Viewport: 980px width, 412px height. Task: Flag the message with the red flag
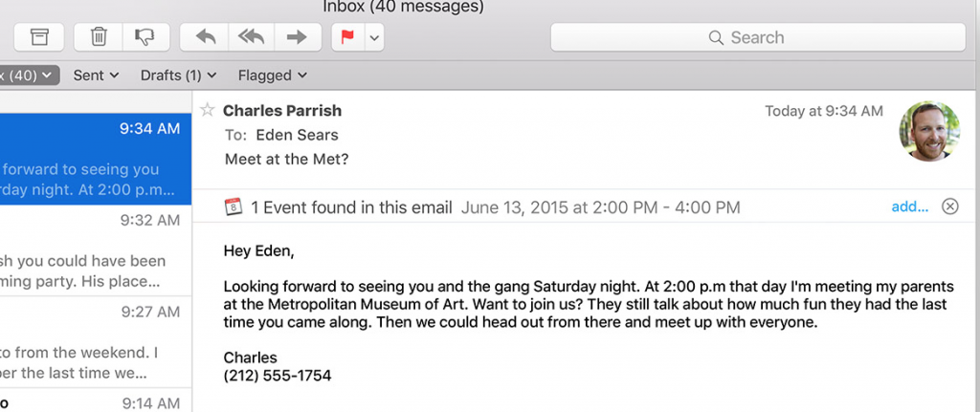347,37
